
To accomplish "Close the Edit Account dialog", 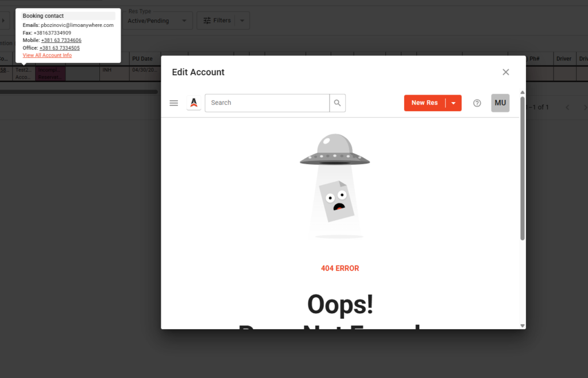I will point(505,72).
